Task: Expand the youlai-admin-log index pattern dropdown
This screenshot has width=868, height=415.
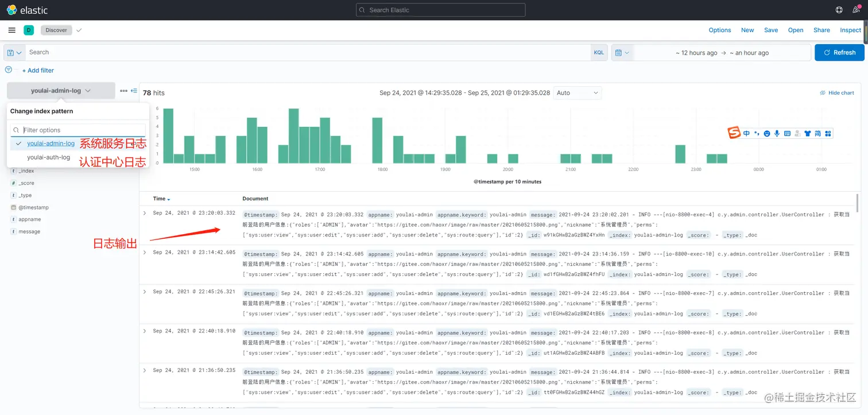Action: click(x=61, y=91)
